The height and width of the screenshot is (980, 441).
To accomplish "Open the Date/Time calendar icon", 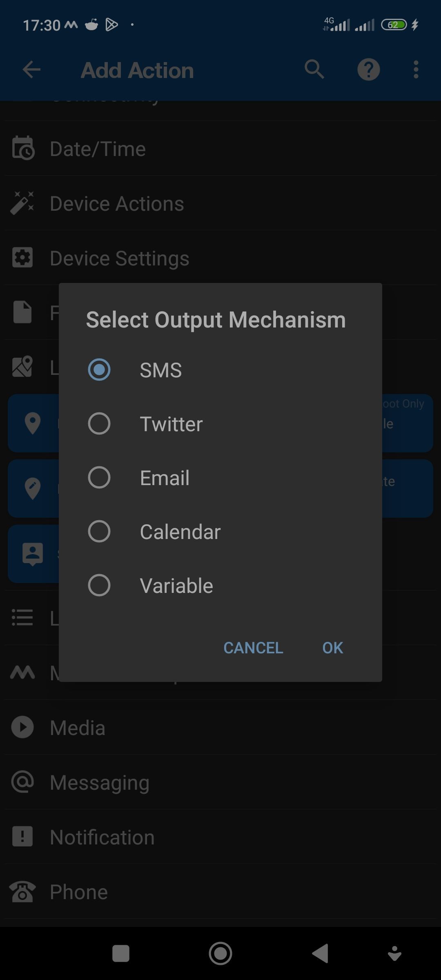I will 22,149.
